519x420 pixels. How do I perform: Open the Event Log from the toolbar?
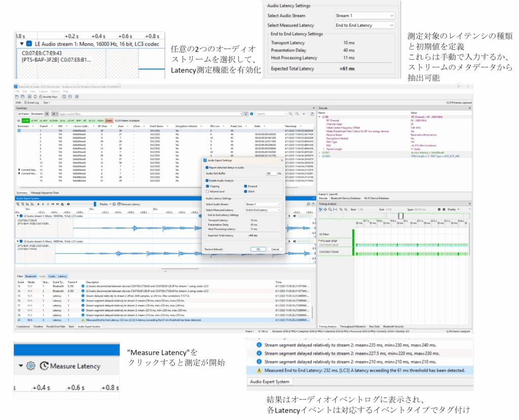[31, 102]
